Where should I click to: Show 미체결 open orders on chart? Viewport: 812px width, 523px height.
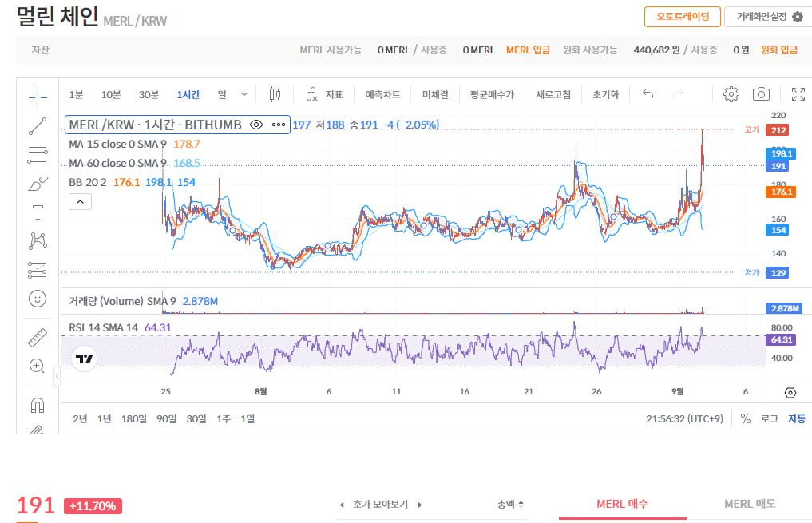[x=435, y=94]
